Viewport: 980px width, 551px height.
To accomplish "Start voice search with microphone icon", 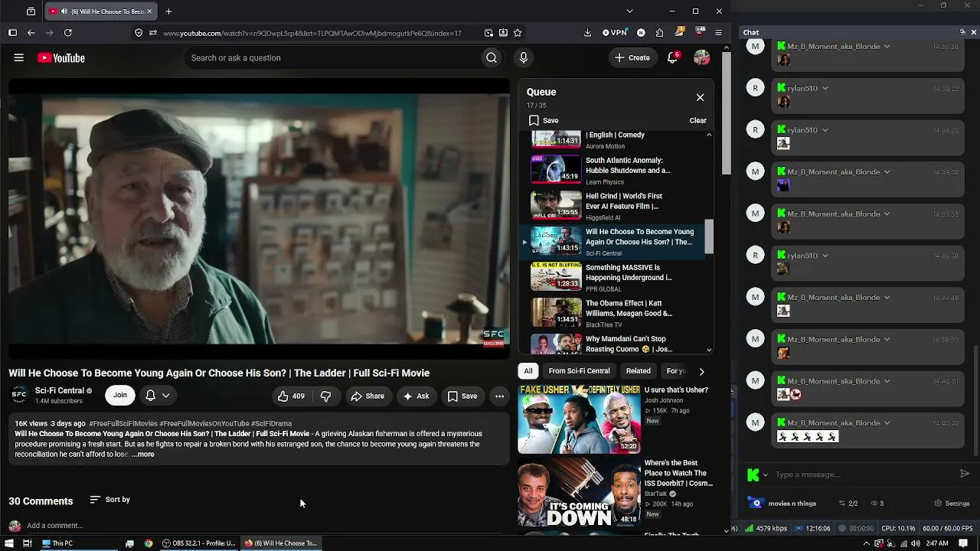I will tap(524, 58).
